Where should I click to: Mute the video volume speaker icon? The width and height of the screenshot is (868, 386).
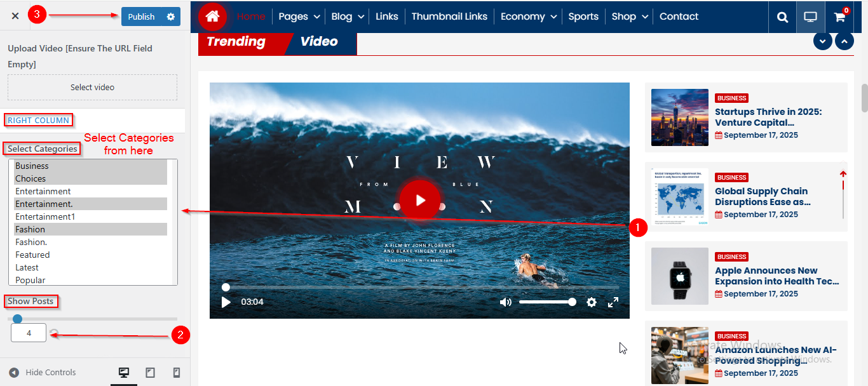[506, 302]
